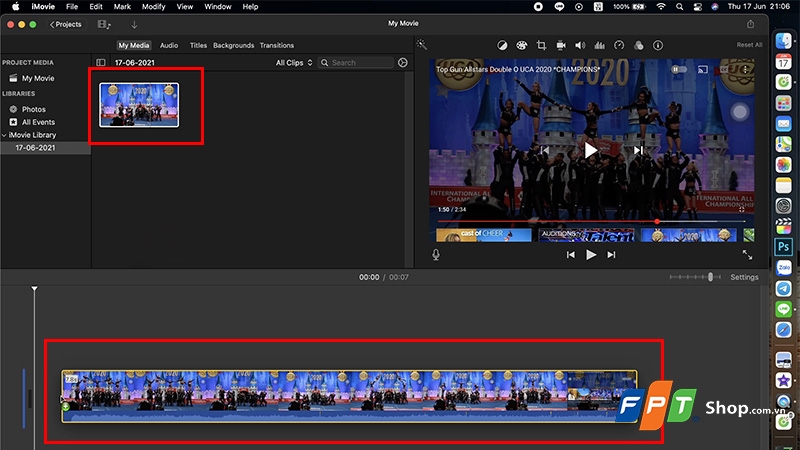Click the timeline playhead marker
The width and height of the screenshot is (800, 450).
pos(34,289)
